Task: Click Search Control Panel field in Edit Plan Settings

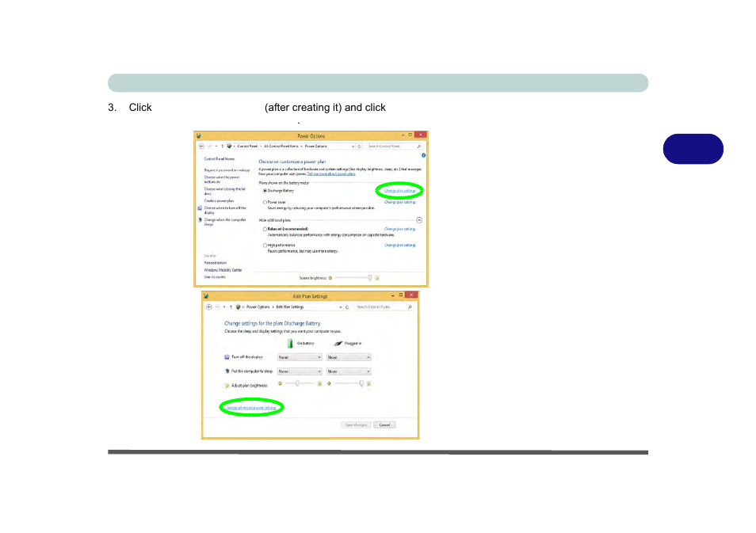Action: 384,307
